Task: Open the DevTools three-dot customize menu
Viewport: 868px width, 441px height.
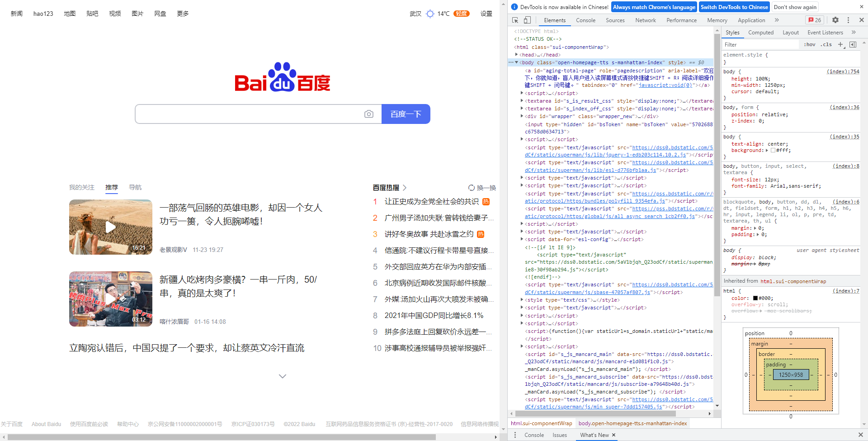Action: click(x=848, y=20)
